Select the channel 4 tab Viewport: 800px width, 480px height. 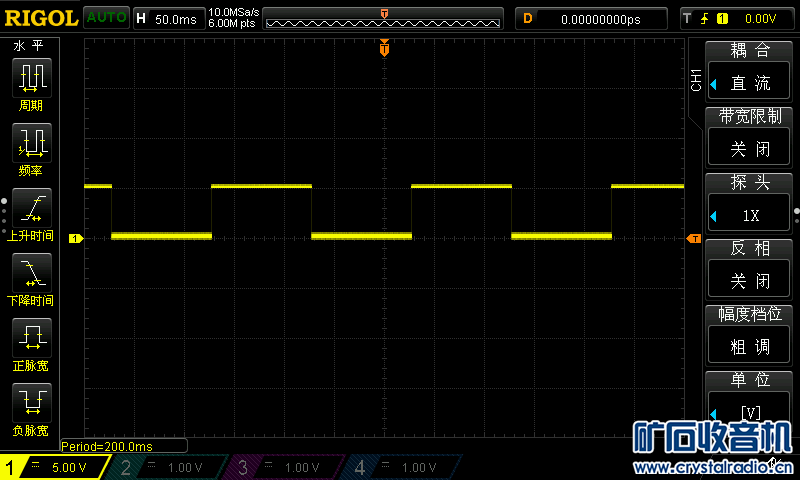pyautogui.click(x=403, y=467)
